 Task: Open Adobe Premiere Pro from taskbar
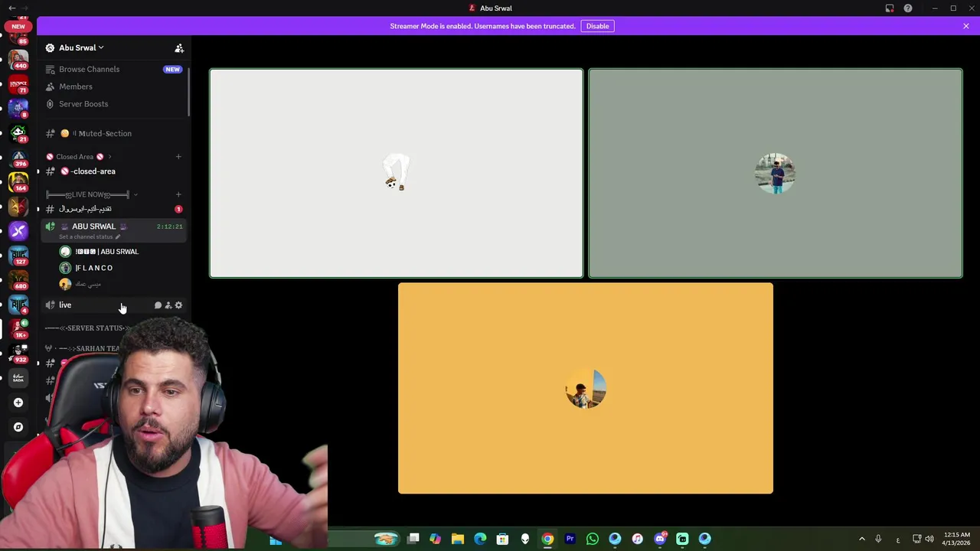[570, 539]
